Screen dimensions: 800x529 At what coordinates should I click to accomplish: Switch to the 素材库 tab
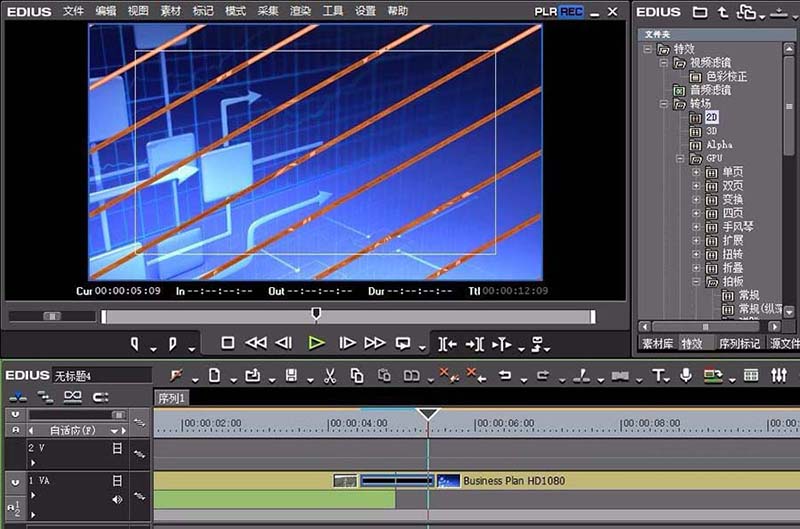658,343
